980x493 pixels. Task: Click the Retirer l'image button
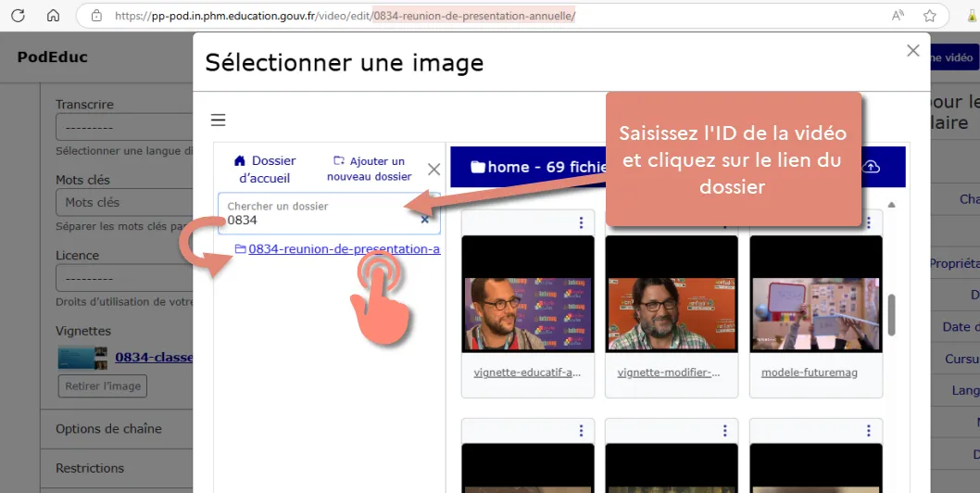(x=103, y=386)
